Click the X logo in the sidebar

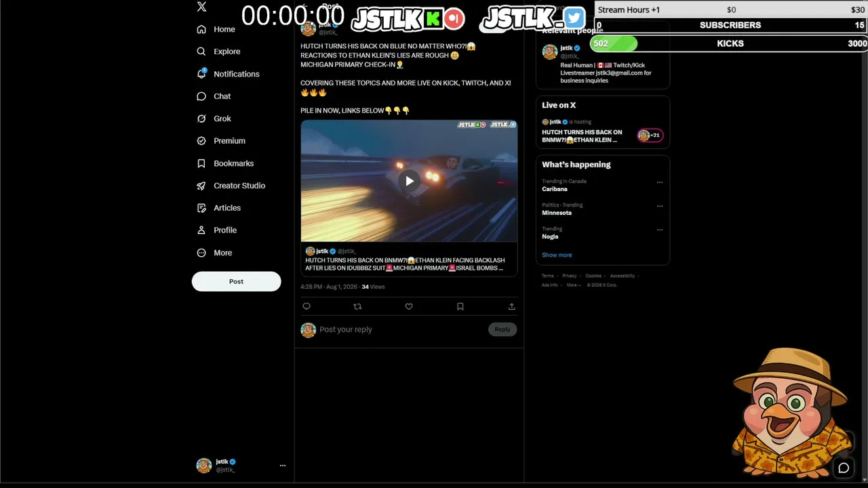tap(201, 7)
